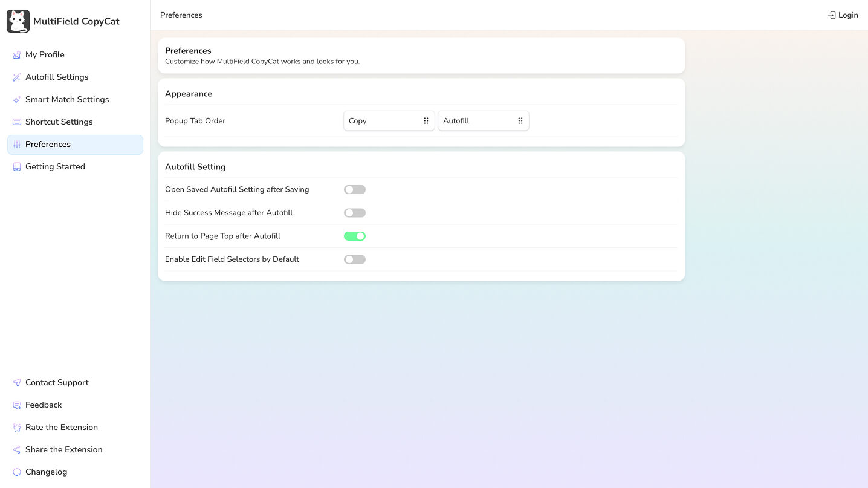Click the drag handle on Autofill tab chip
868x488 pixels.
tap(520, 121)
